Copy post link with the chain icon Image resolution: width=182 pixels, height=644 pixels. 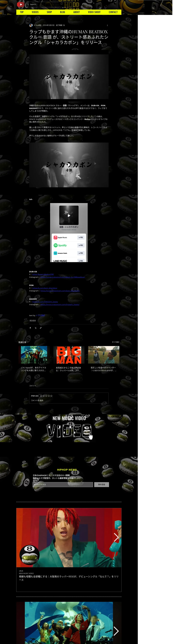tap(41, 328)
